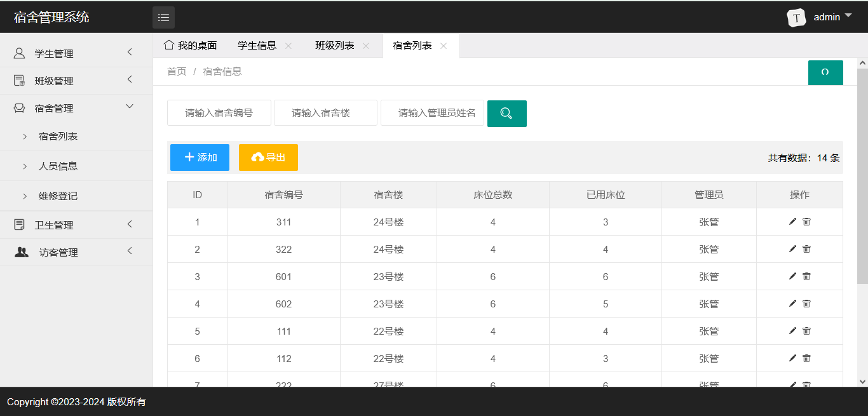Click the 请输入宿舍编号 input field
Screen dimensions: 868x416
pyautogui.click(x=219, y=113)
